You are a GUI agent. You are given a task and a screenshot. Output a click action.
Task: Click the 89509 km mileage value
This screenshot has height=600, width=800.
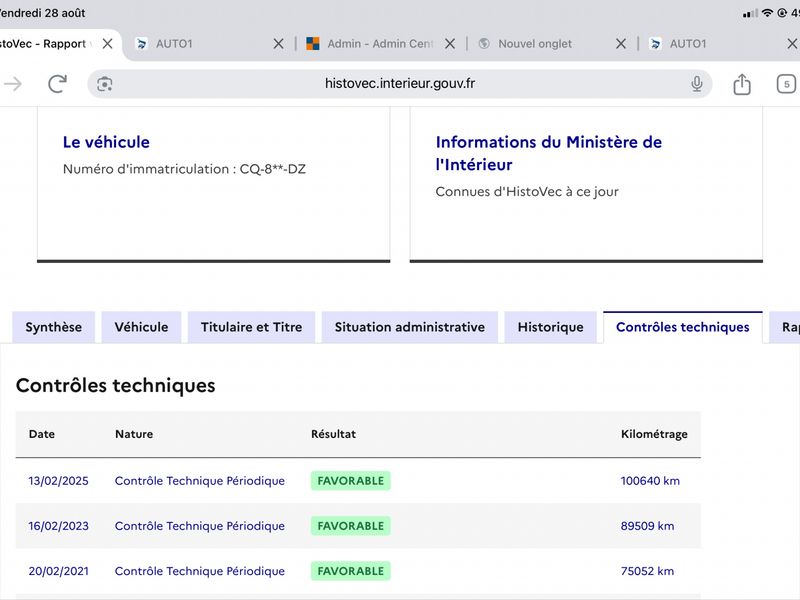click(647, 526)
